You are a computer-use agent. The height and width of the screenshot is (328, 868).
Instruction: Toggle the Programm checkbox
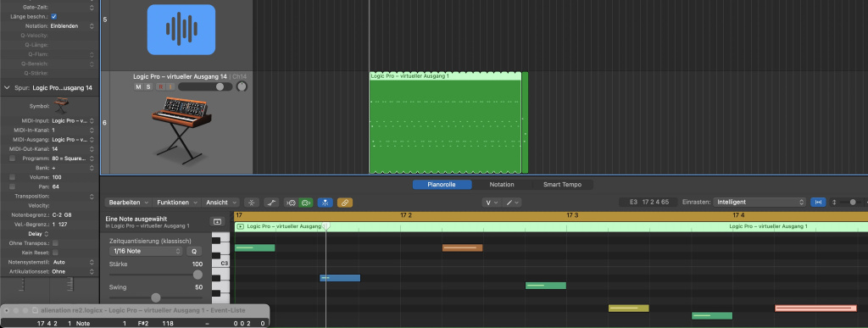coord(12,158)
